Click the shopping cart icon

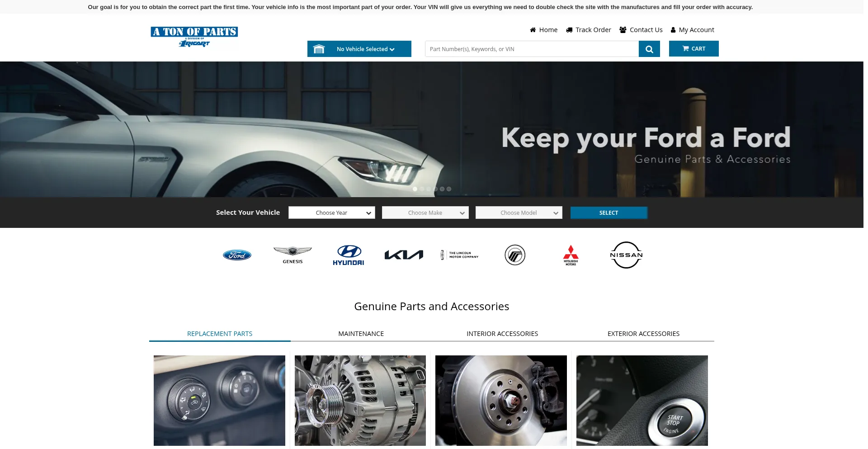[686, 48]
